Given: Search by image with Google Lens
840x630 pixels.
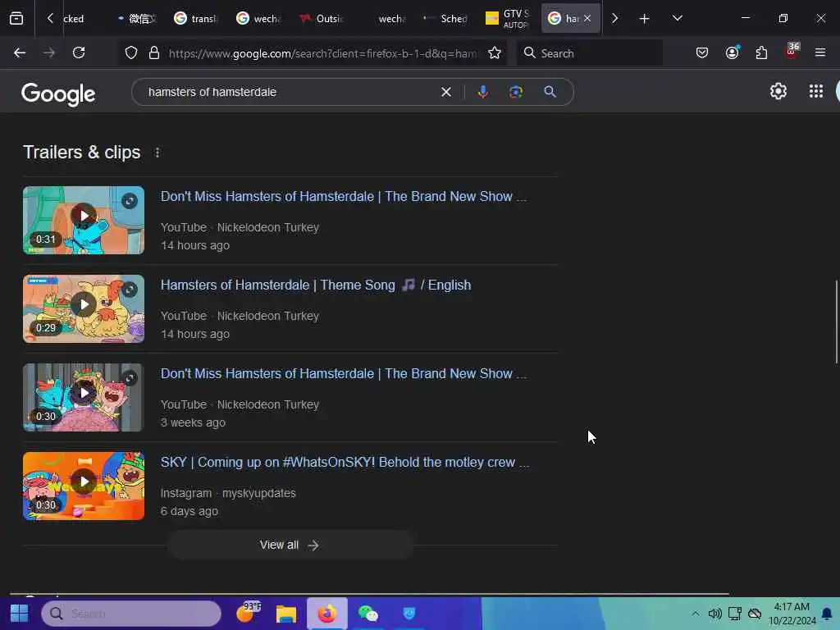Looking at the screenshot, I should (x=516, y=92).
